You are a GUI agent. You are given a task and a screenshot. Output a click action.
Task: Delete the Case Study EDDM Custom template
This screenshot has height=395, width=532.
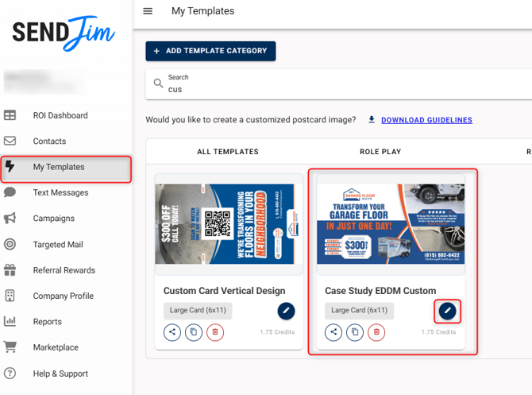pyautogui.click(x=376, y=332)
